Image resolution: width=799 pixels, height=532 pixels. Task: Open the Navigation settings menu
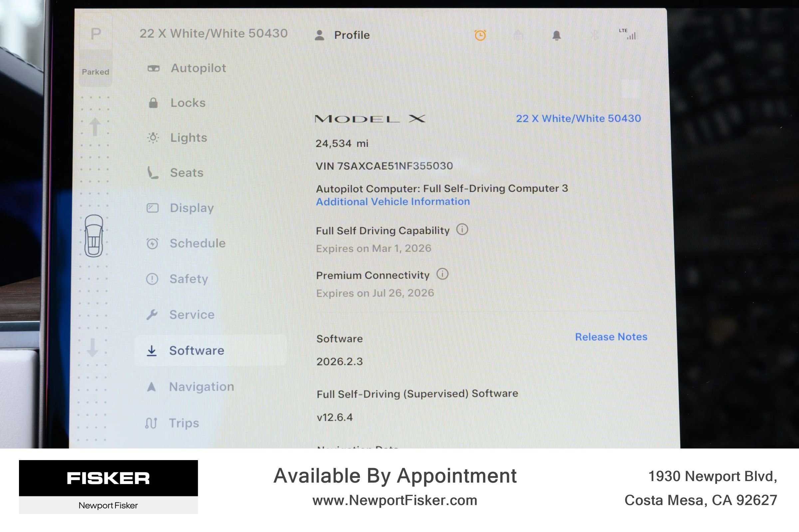(x=201, y=387)
